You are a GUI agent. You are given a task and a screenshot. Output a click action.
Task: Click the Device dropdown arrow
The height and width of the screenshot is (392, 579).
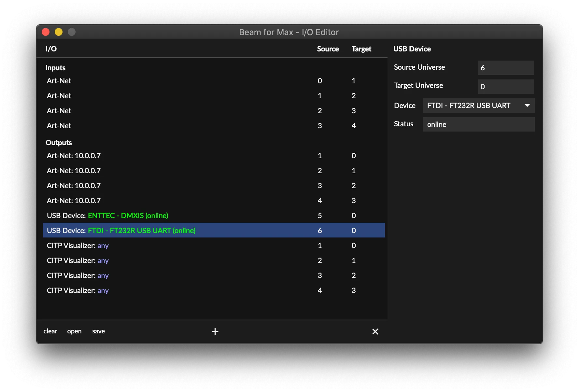pos(528,105)
